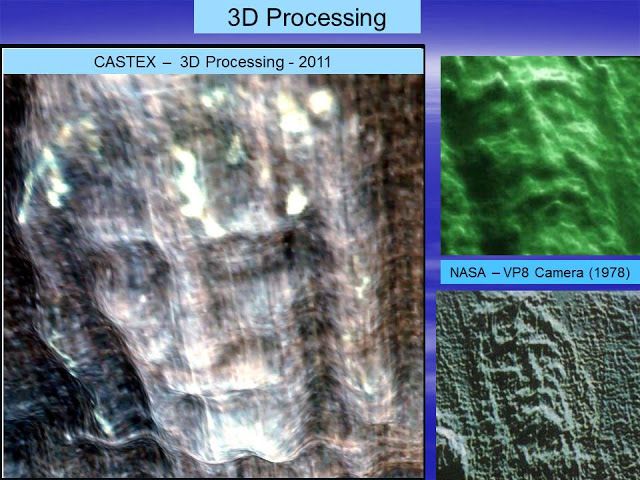Select the green VP8 relief image
The image size is (640, 480).
click(x=540, y=156)
